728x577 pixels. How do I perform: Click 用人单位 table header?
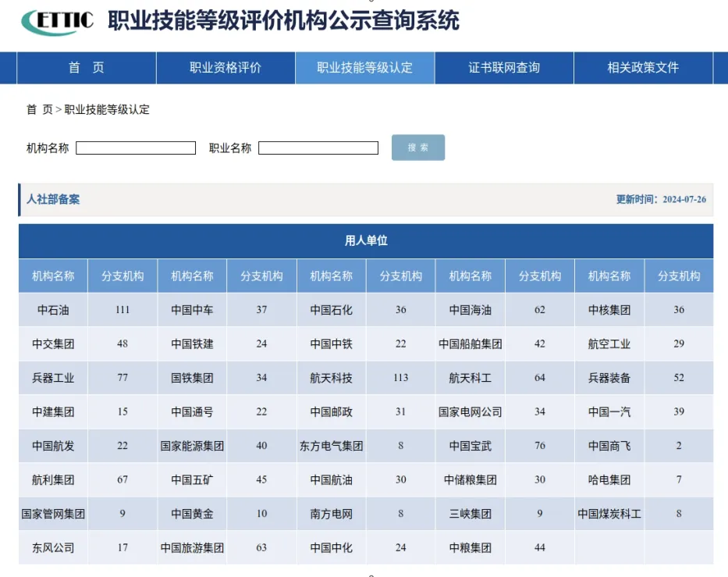coord(366,240)
